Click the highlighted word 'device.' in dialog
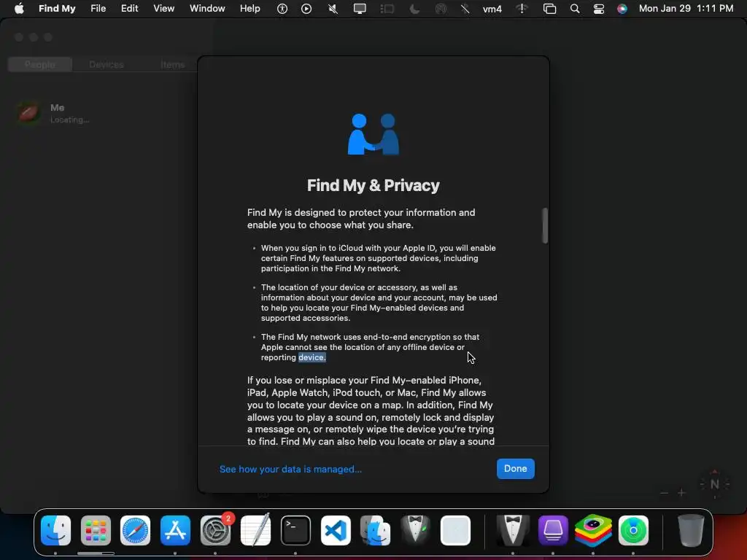This screenshot has height=560, width=747. click(x=312, y=357)
